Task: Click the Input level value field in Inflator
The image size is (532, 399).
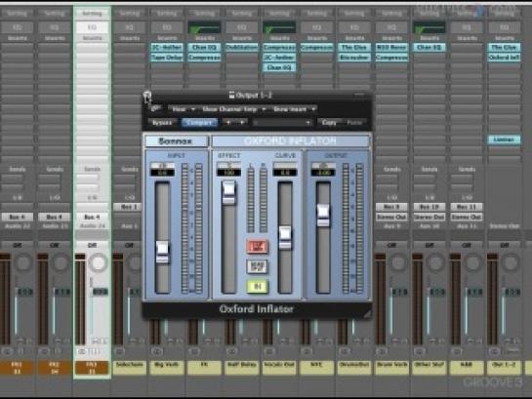Action: click(162, 173)
